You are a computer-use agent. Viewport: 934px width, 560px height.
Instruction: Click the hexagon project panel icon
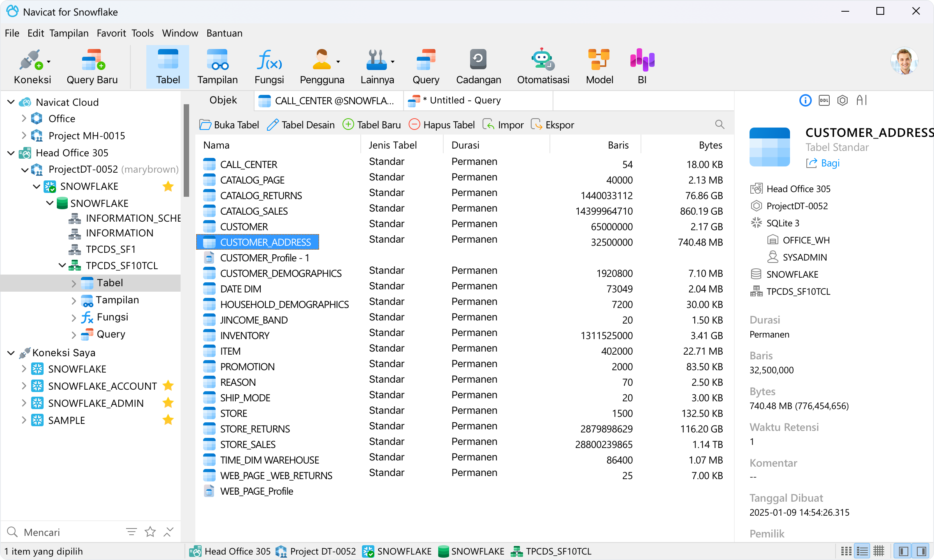point(843,101)
